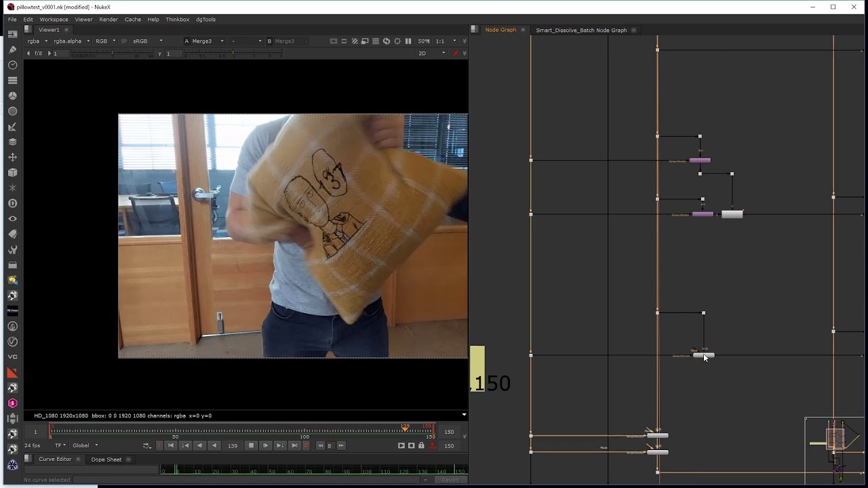This screenshot has width=868, height=488.
Task: Click the current frame field showing 139
Action: pyautogui.click(x=233, y=445)
